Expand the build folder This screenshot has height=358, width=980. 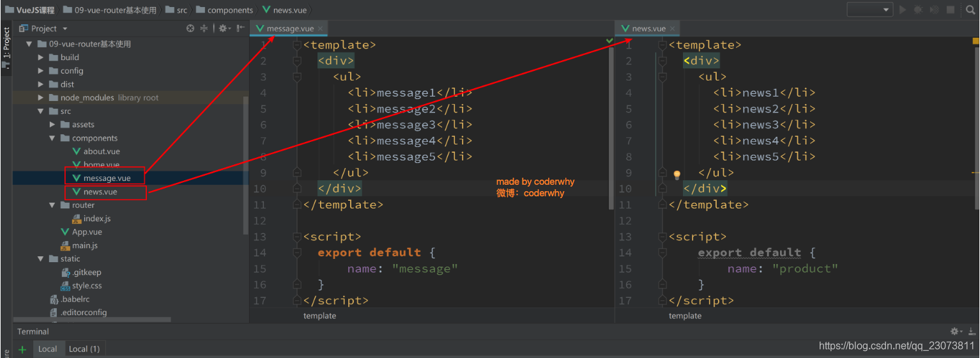coord(41,58)
